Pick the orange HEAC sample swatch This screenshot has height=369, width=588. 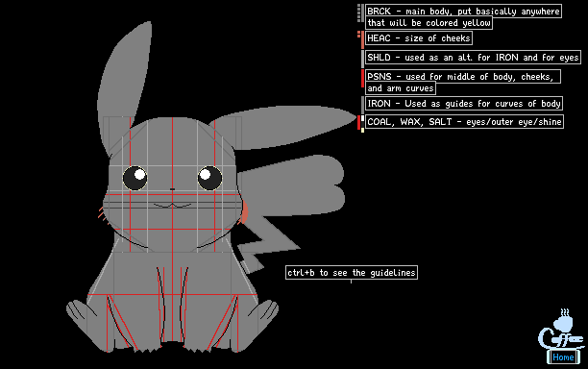click(x=362, y=40)
